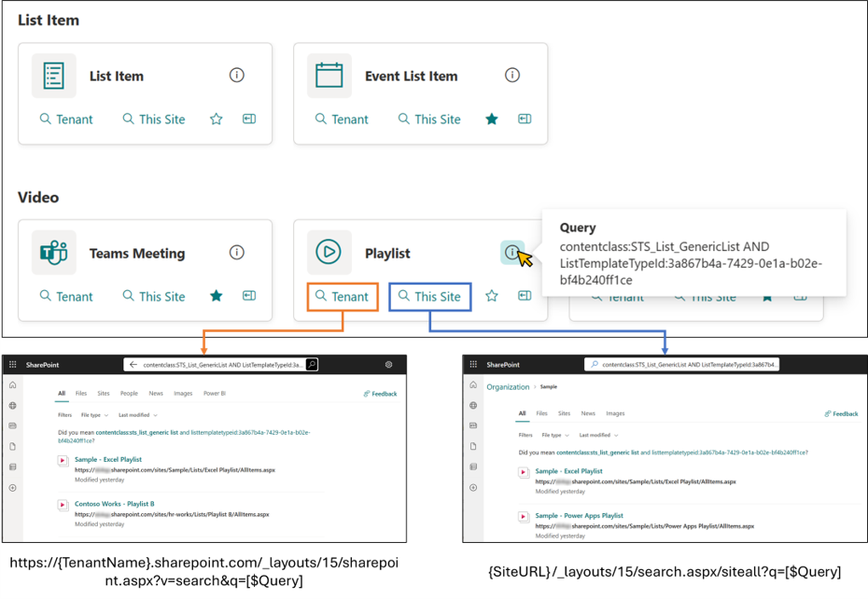Click home icon in left SharePoint sidebar
Screen dimensions: 868x599
tap(13, 384)
